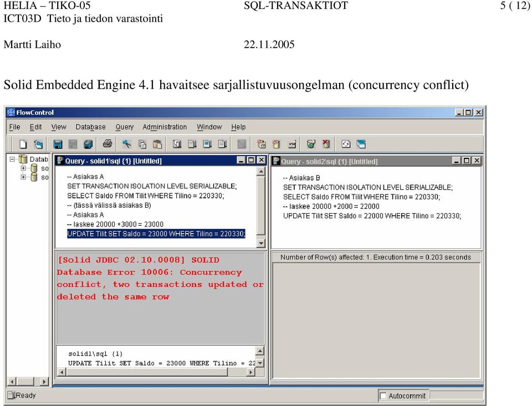Open the Administration menu
The image size is (532, 406).
click(x=165, y=127)
